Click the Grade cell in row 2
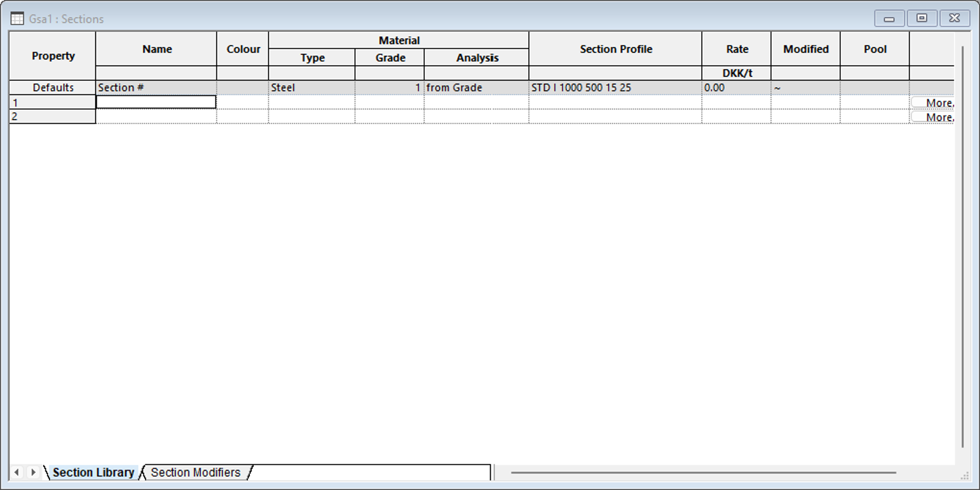The width and height of the screenshot is (980, 490). [x=389, y=116]
